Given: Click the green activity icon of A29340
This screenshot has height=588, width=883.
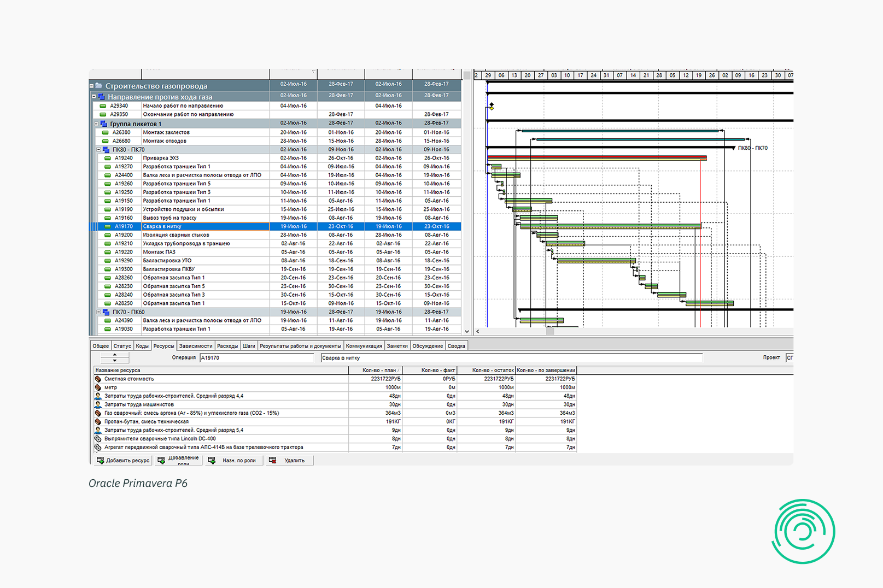Looking at the screenshot, I should click(103, 106).
